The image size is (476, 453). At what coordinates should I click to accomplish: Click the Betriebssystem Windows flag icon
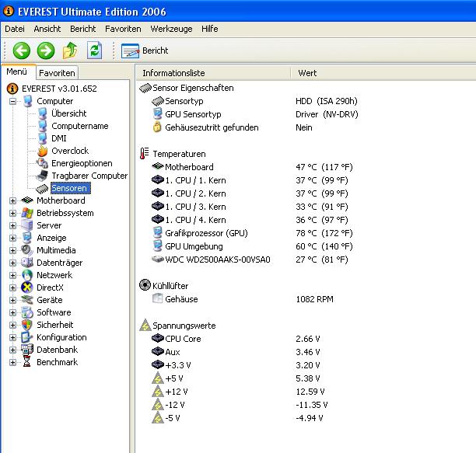click(x=27, y=213)
